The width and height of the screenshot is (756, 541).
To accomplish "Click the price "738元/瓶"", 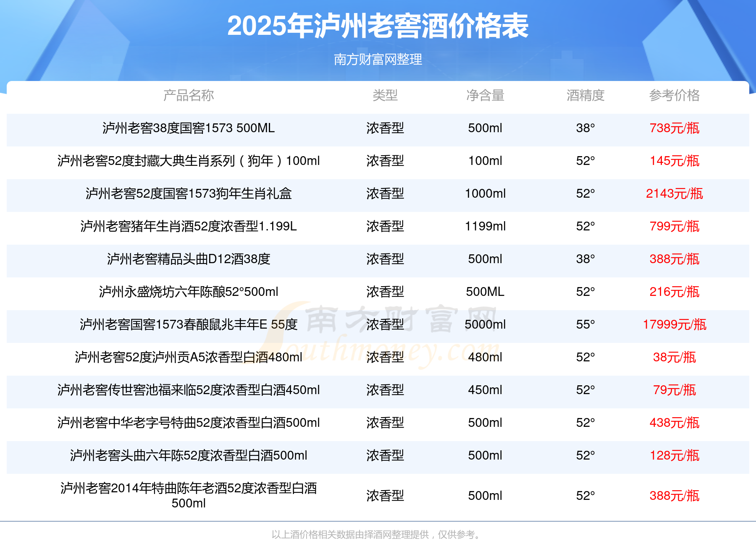I will [x=675, y=128].
